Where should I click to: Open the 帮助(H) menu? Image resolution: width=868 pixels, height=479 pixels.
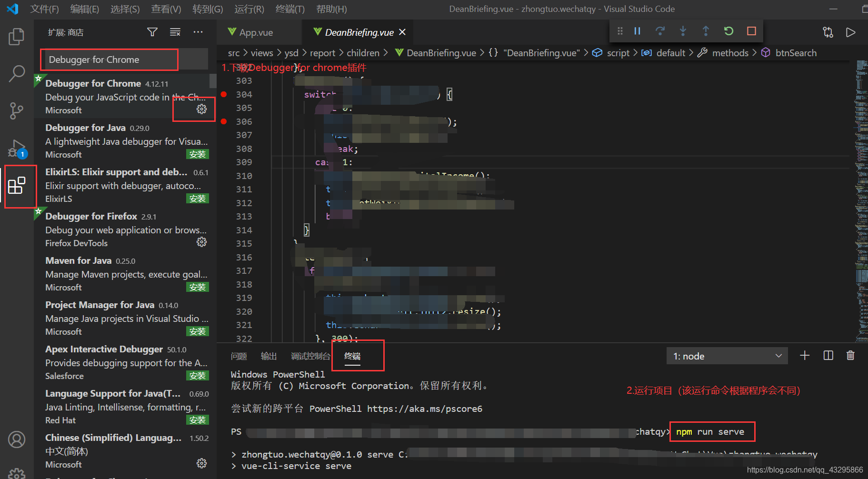[331, 9]
